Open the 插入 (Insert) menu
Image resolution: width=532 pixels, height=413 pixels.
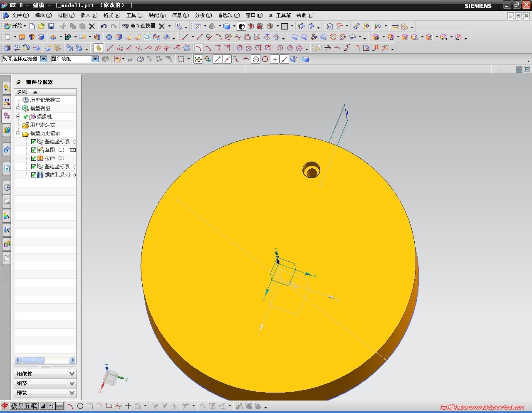point(89,15)
